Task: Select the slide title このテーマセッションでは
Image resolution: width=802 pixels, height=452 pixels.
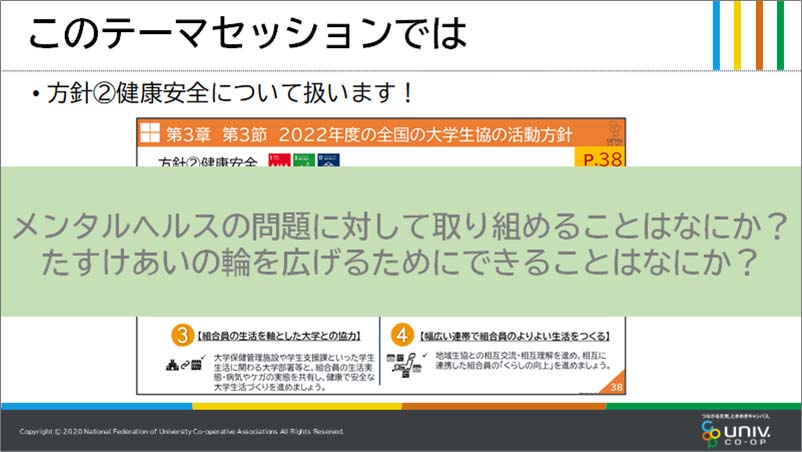Action: click(x=247, y=36)
